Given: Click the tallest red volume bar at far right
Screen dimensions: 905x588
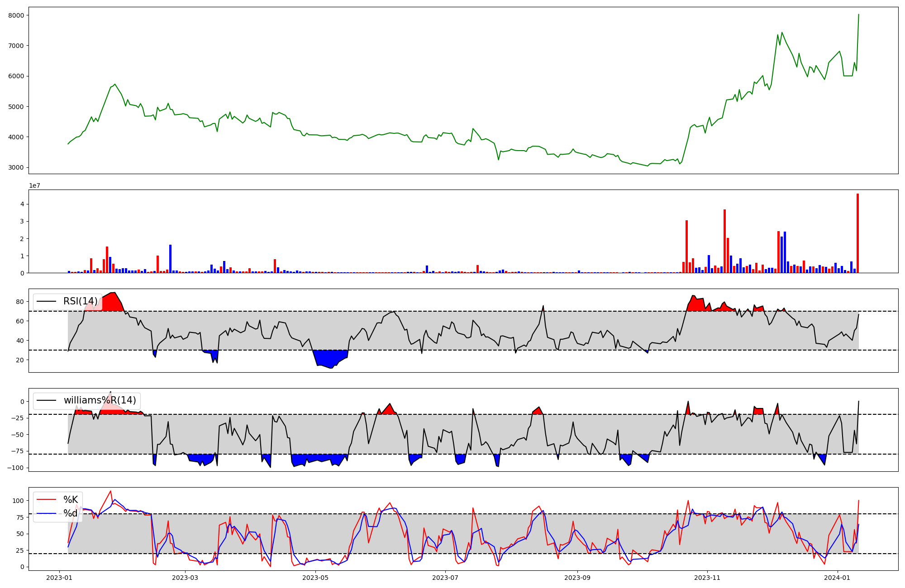Looking at the screenshot, I should (857, 233).
